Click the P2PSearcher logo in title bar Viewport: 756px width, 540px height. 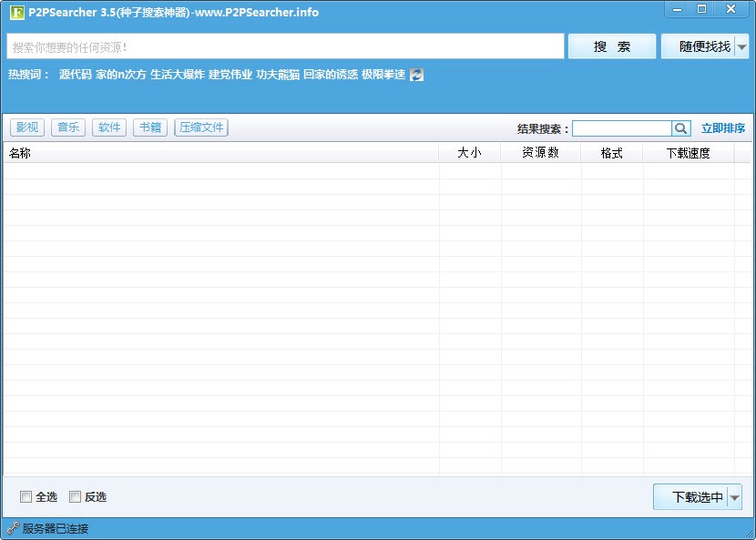point(16,13)
